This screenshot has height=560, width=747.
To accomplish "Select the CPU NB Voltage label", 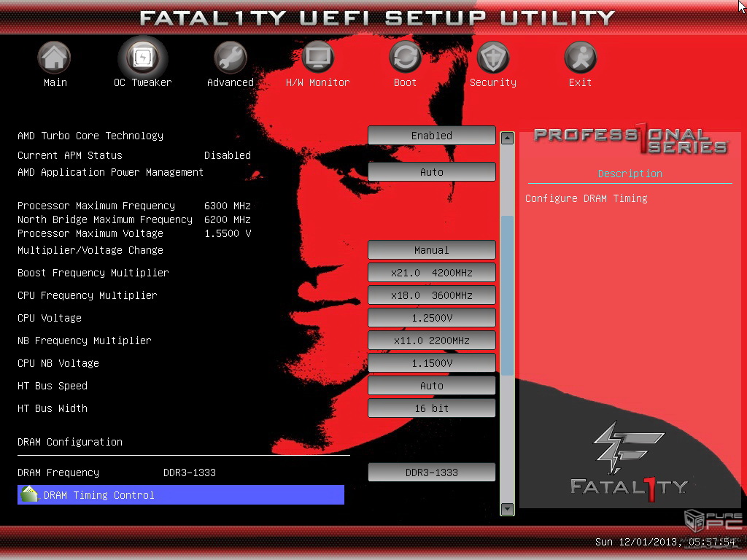I will click(x=58, y=363).
